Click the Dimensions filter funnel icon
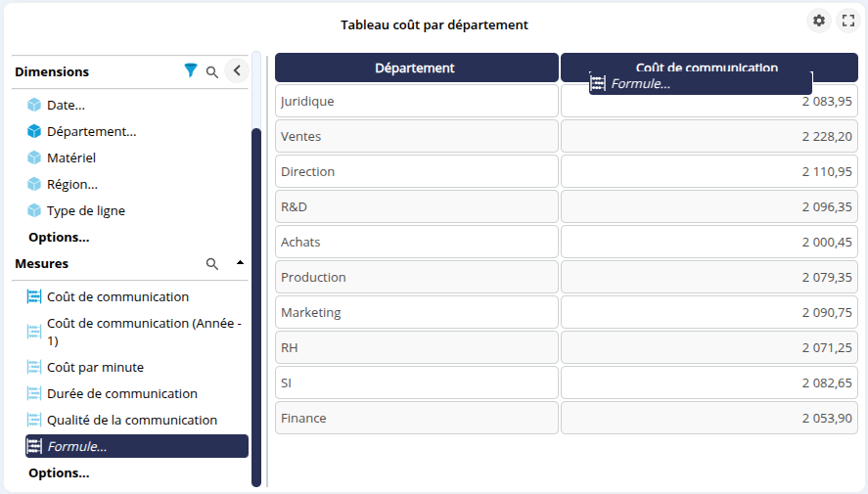The image size is (868, 494). (x=191, y=71)
